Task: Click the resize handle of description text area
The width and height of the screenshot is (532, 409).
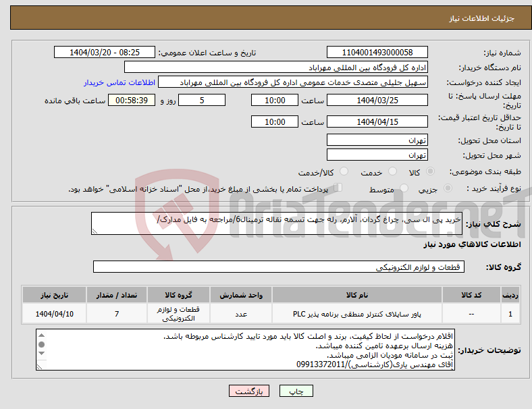Action: (x=95, y=231)
